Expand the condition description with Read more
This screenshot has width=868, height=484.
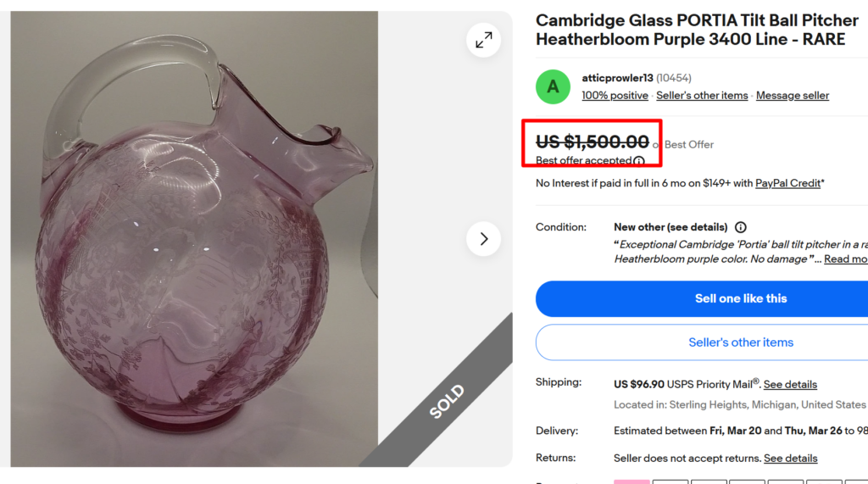845,259
